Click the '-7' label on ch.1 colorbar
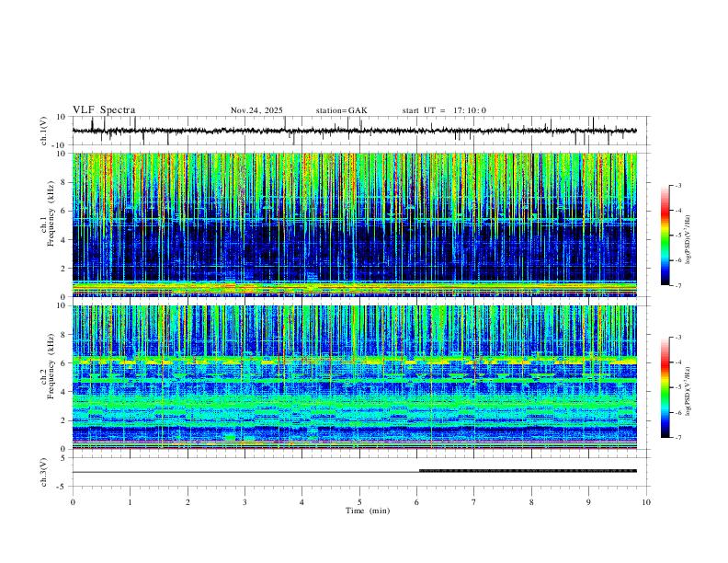This screenshot has height=563, width=728. coord(677,286)
